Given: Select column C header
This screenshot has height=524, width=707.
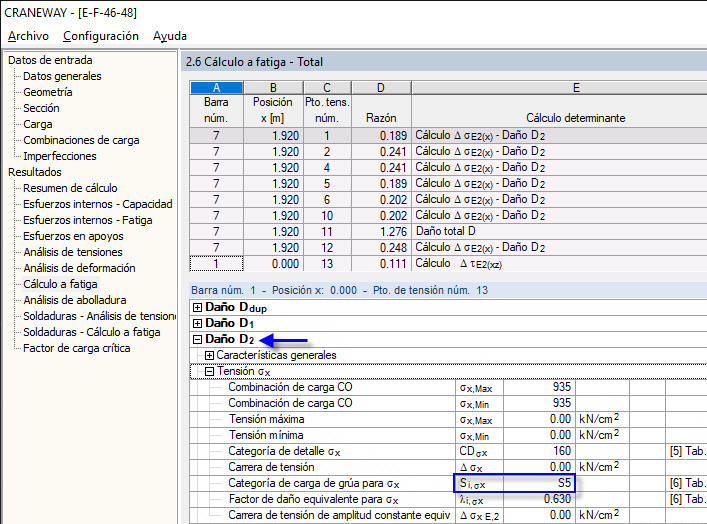Looking at the screenshot, I should [x=327, y=87].
